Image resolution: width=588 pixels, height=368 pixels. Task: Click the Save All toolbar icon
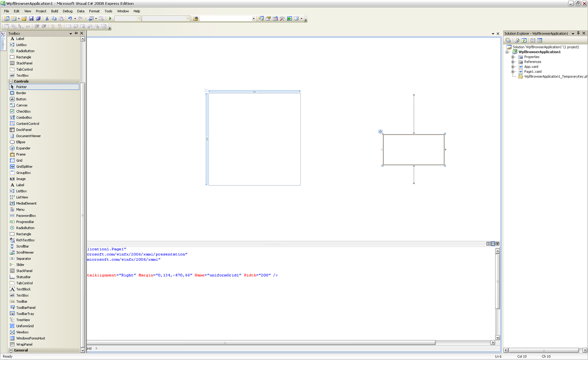(x=38, y=19)
